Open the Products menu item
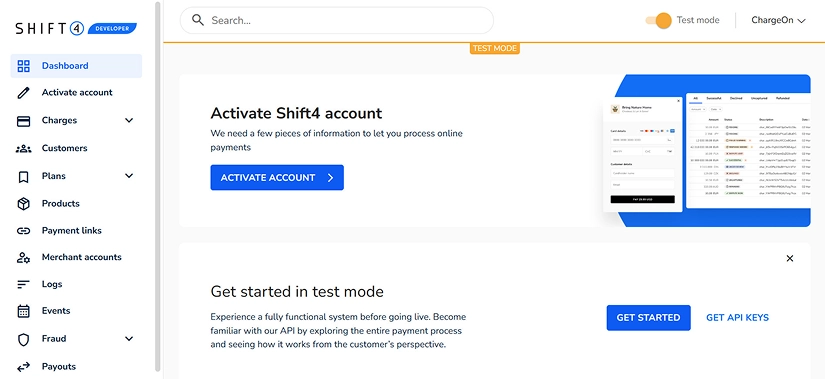Screen dimensions: 825x379 click(x=76, y=204)
